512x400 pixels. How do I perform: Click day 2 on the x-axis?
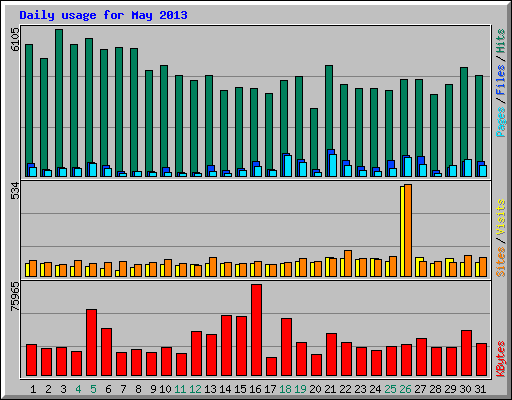48,389
